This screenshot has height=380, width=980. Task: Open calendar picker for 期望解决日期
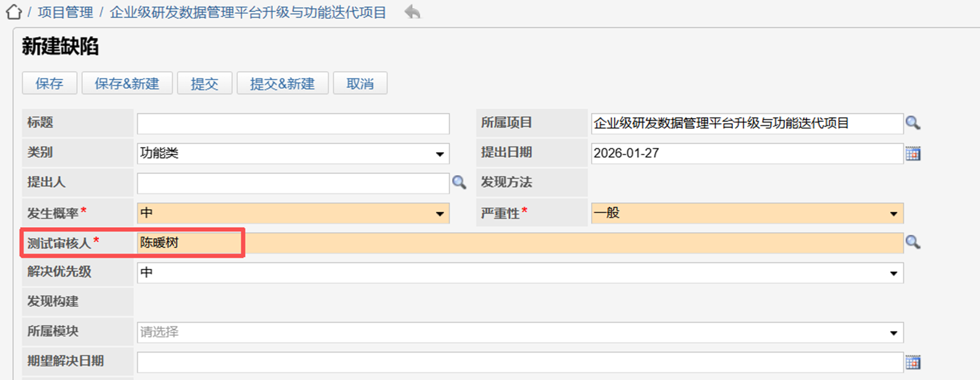point(913,362)
